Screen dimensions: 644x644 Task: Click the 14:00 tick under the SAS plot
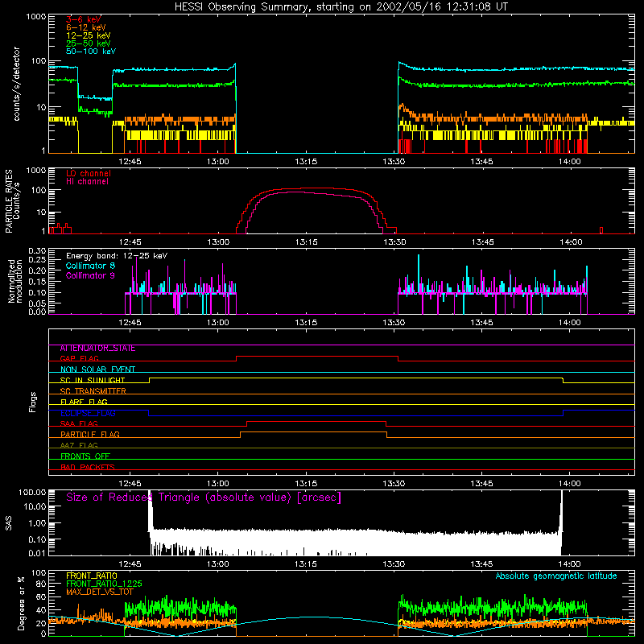(x=570, y=564)
